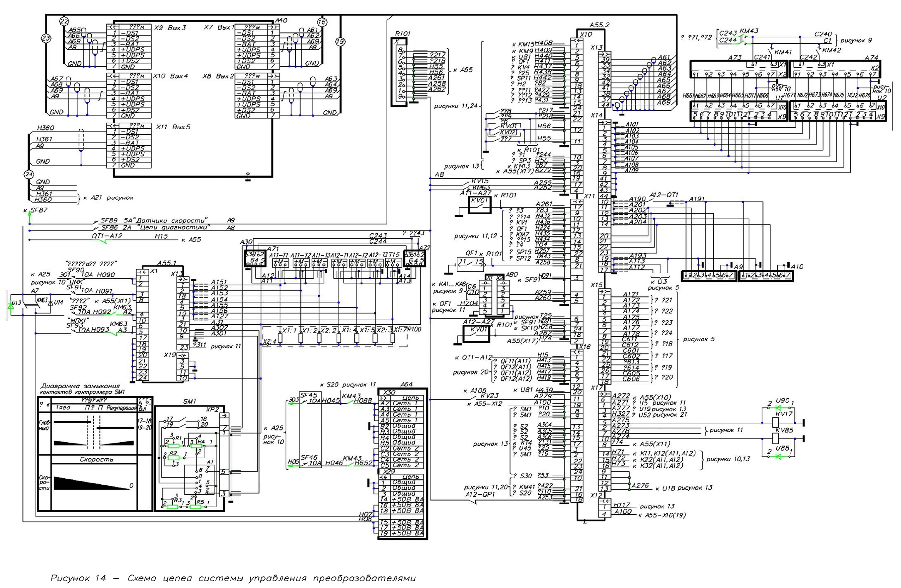Click the 'X11 Вых 5' connector label
The height and width of the screenshot is (588, 901).
point(173,127)
